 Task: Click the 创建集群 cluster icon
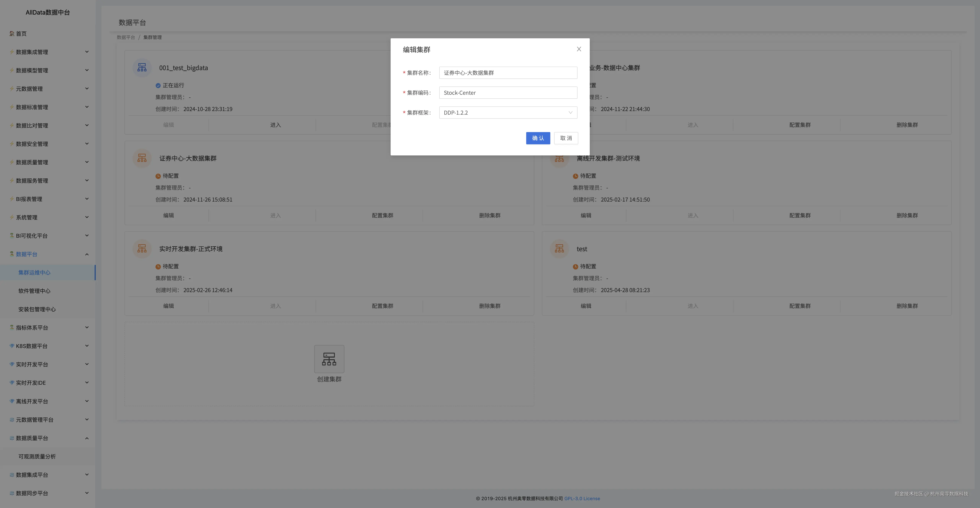329,359
